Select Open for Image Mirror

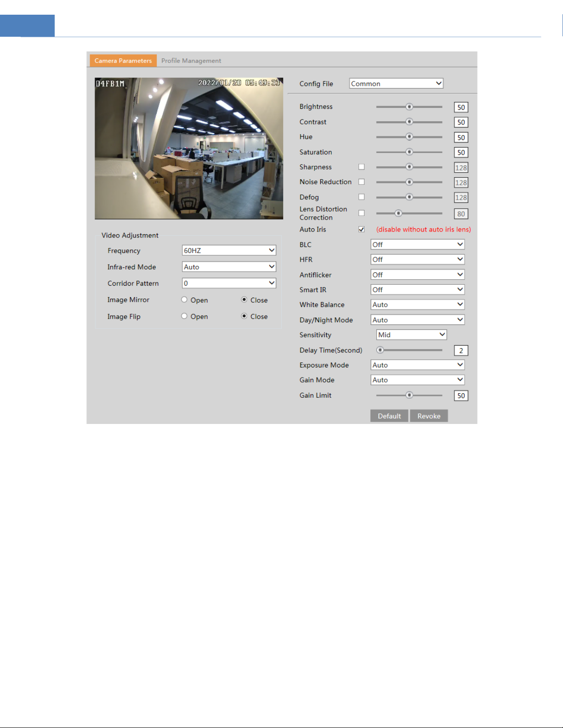[x=184, y=300]
